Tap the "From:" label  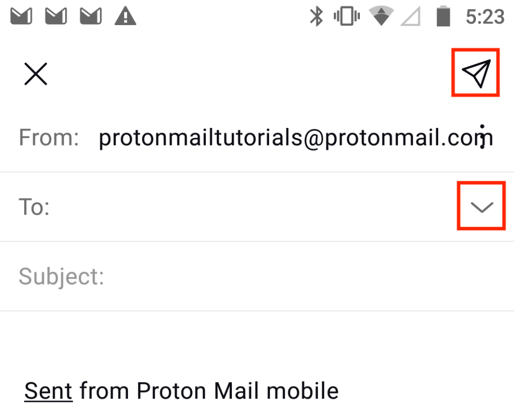click(49, 137)
